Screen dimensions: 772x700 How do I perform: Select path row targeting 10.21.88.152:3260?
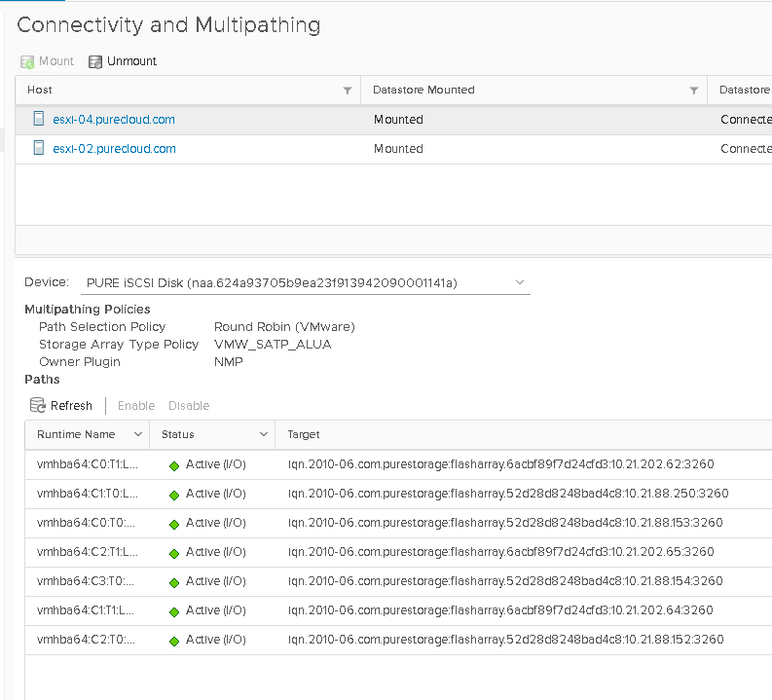tap(505, 640)
